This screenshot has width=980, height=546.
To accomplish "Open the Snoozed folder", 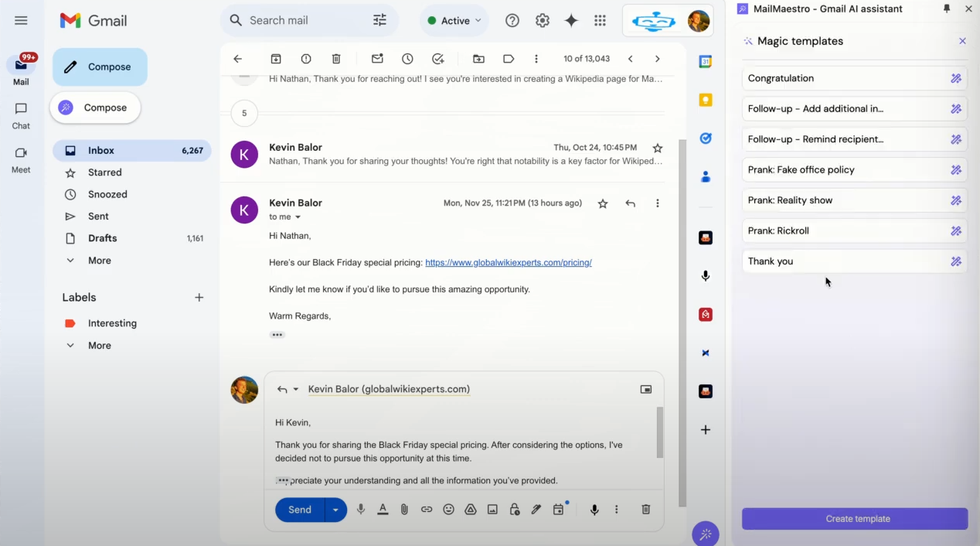I will pos(131,194).
